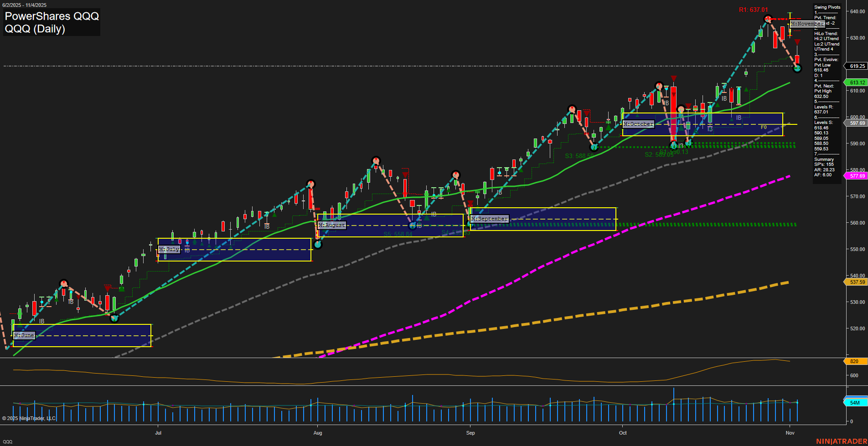Click the M:November monthly label
Viewport: 868px width, 446px height.
click(x=807, y=24)
